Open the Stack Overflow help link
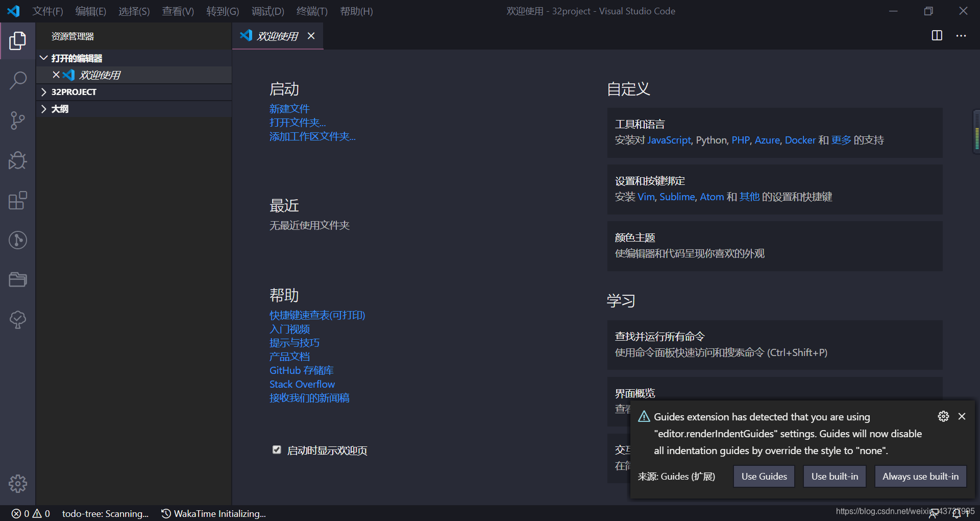 coord(302,384)
